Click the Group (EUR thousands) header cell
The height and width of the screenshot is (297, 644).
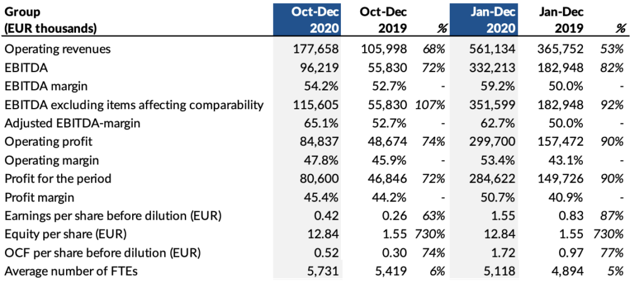(x=50, y=20)
